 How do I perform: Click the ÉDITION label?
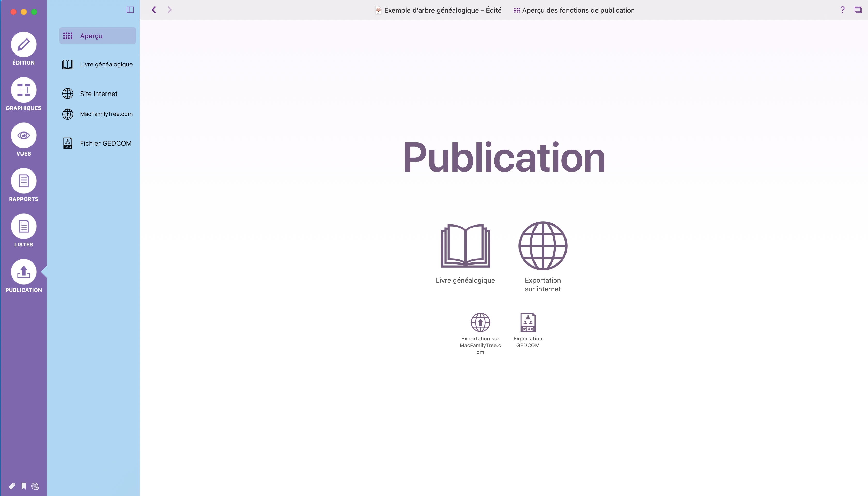coord(24,63)
